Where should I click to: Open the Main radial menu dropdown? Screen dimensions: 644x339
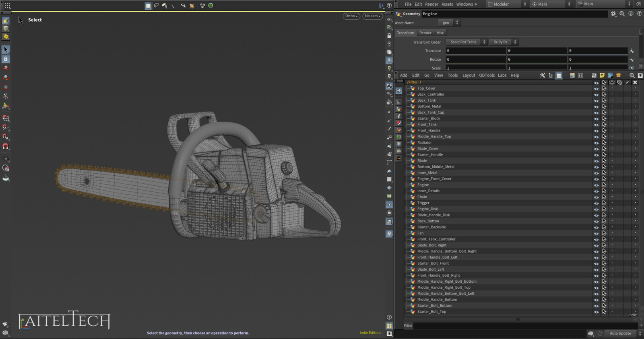pyautogui.click(x=551, y=4)
